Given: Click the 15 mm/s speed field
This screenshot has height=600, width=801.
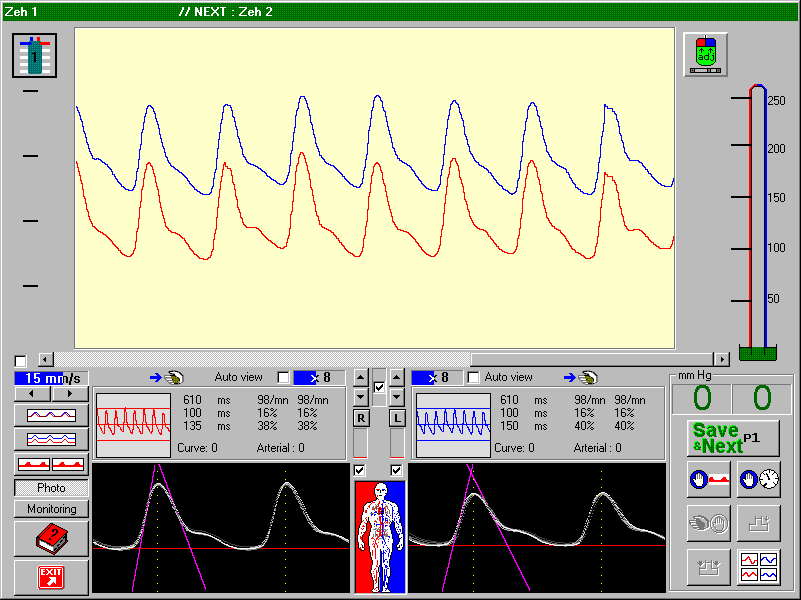Looking at the screenshot, I should tap(51, 378).
